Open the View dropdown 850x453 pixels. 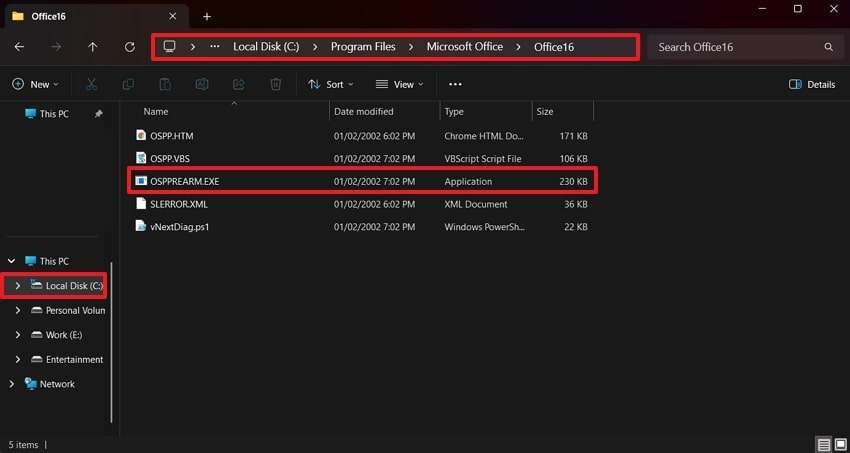(x=400, y=85)
